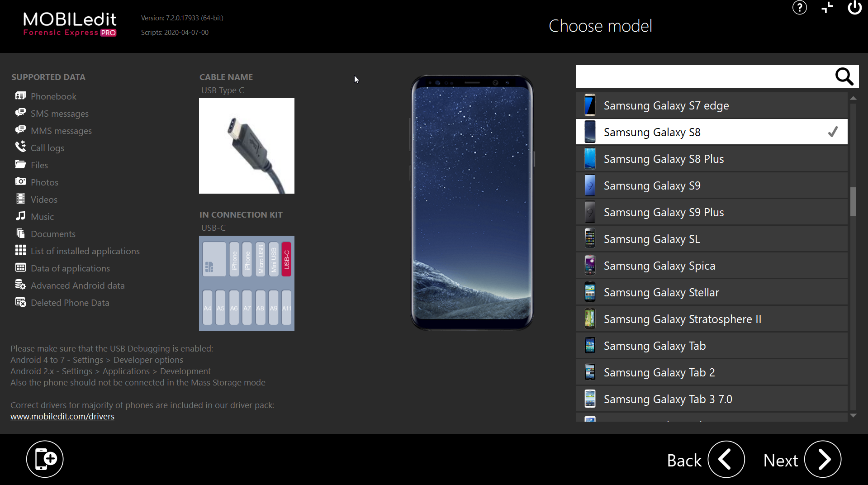This screenshot has width=868, height=485.
Task: Click the Back arrow button
Action: 726,460
